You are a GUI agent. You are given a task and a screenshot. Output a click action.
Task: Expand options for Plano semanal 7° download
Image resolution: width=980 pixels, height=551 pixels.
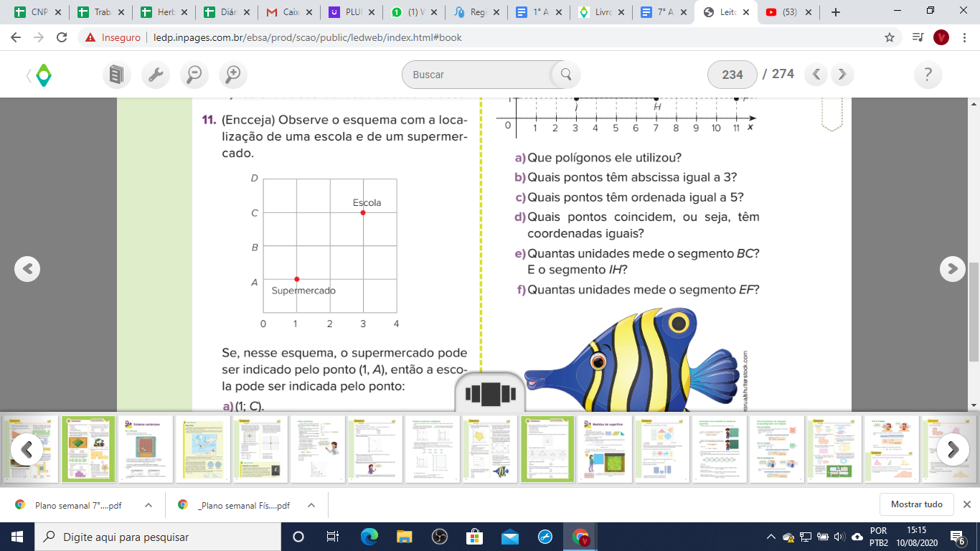click(x=149, y=505)
